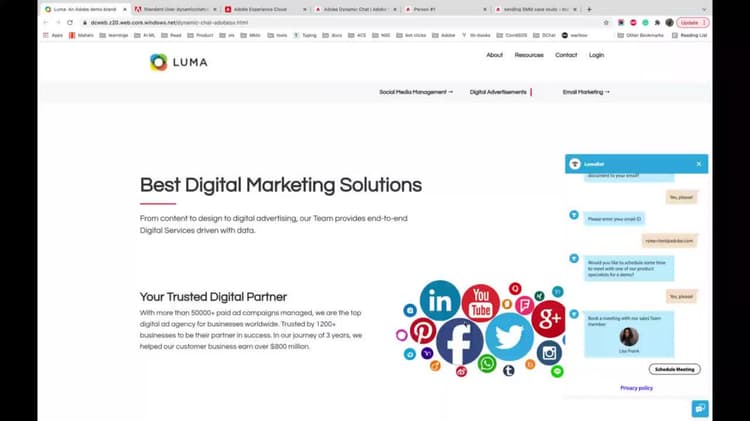
Task: Open the Extensions puzzle-piece icon
Action: pos(657,22)
